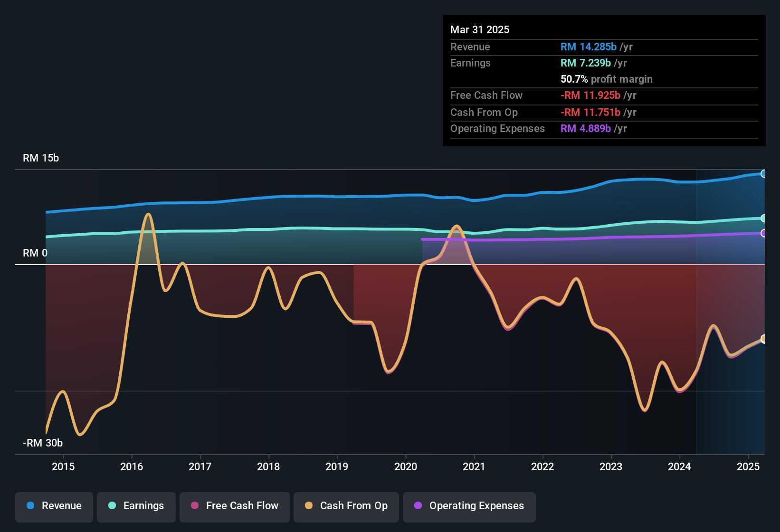This screenshot has height=532, width=780.
Task: Select the Cash From Op endpoint marker
Action: pyautogui.click(x=764, y=339)
